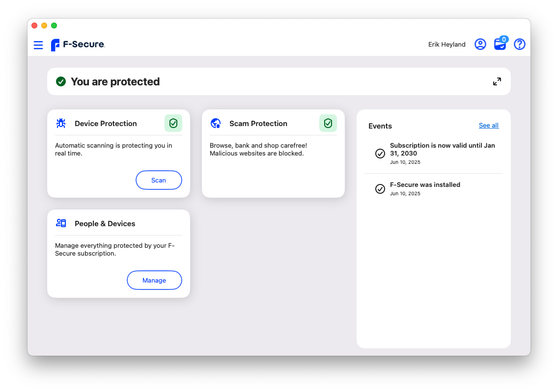Open the hamburger menu
The width and height of the screenshot is (558, 392).
38,45
